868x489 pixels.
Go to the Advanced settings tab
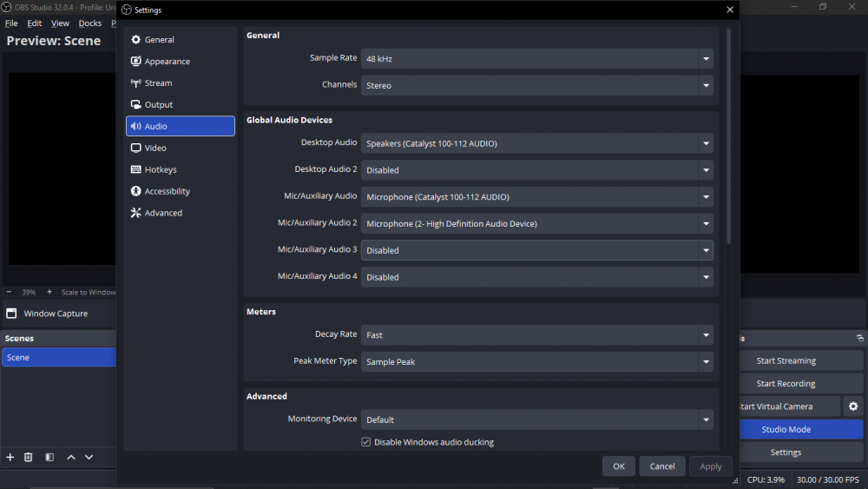(x=163, y=213)
